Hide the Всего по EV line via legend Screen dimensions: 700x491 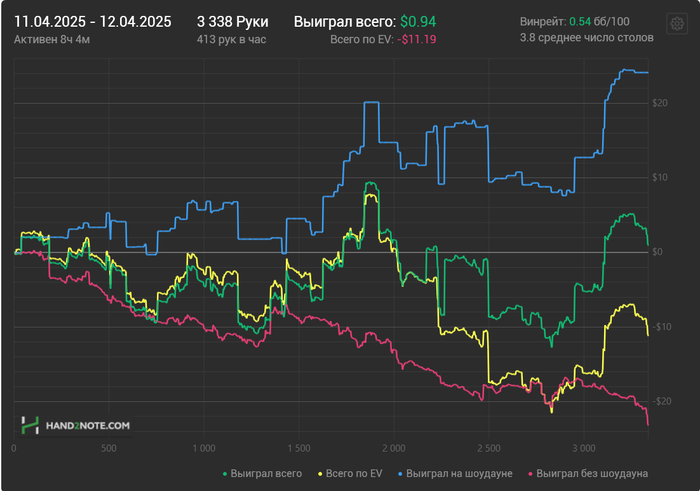(x=351, y=473)
